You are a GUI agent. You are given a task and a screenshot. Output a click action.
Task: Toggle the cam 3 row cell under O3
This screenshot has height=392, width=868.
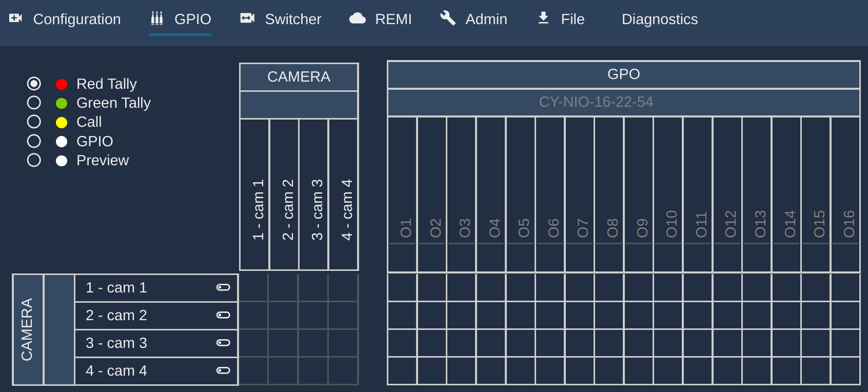pos(462,343)
